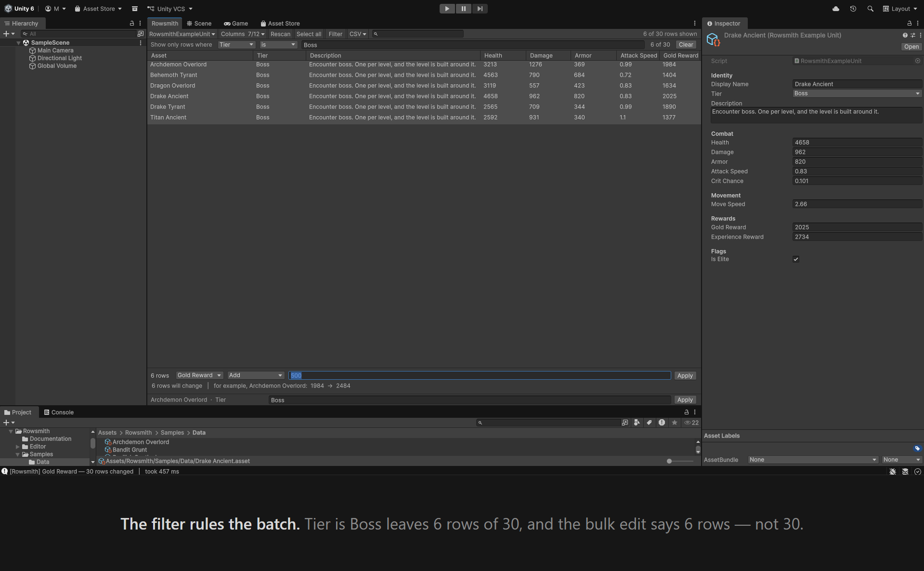Search by type icon in Project toolbar
The image size is (924, 571).
pyautogui.click(x=637, y=423)
